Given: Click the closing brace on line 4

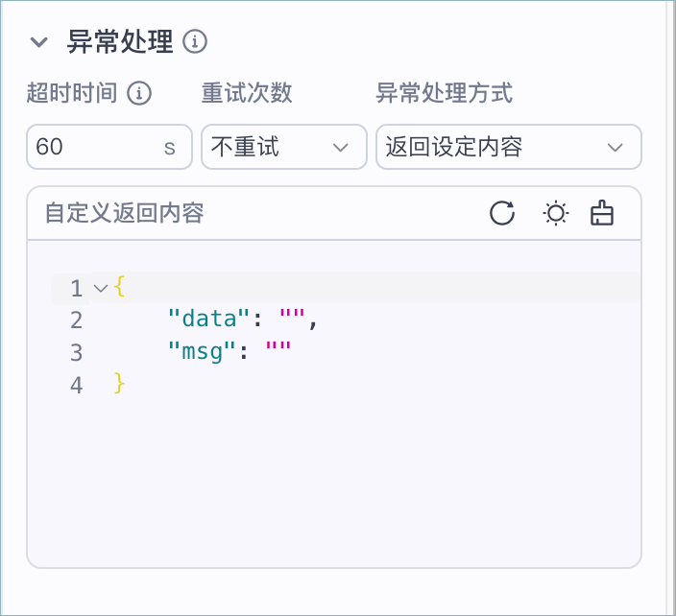Looking at the screenshot, I should pyautogui.click(x=120, y=385).
